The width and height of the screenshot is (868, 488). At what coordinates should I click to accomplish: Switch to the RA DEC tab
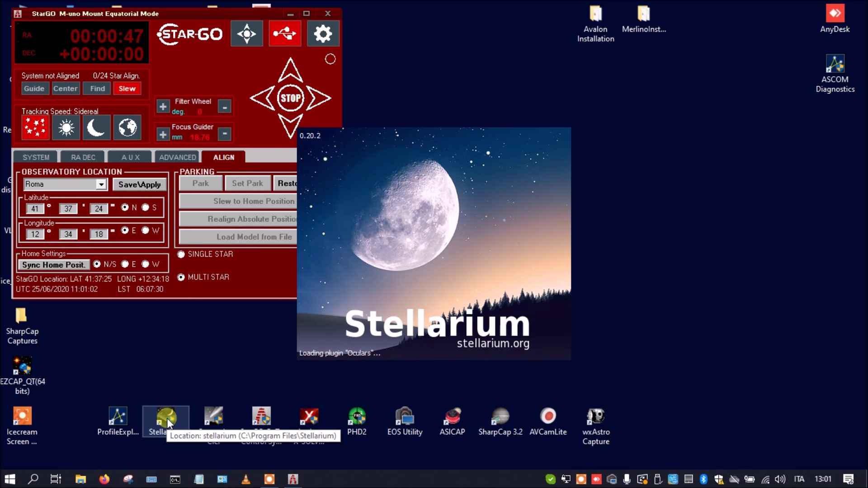83,157
